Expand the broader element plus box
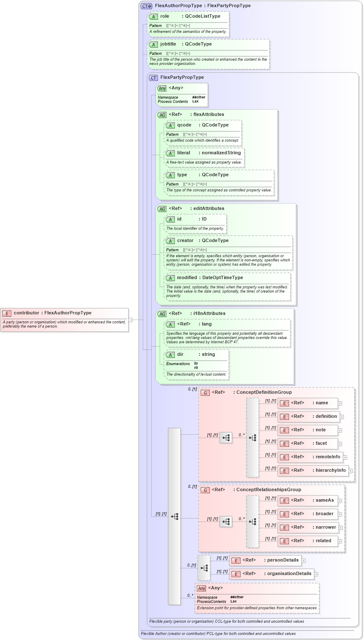Screen dimensions: 364x640 [340, 514]
